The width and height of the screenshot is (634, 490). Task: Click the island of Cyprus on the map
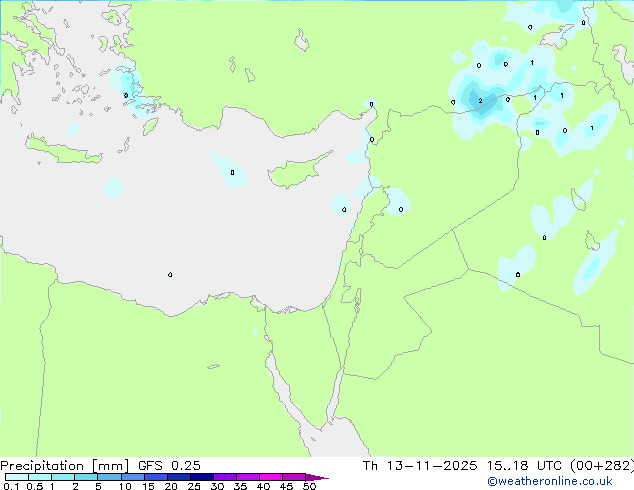click(x=297, y=171)
